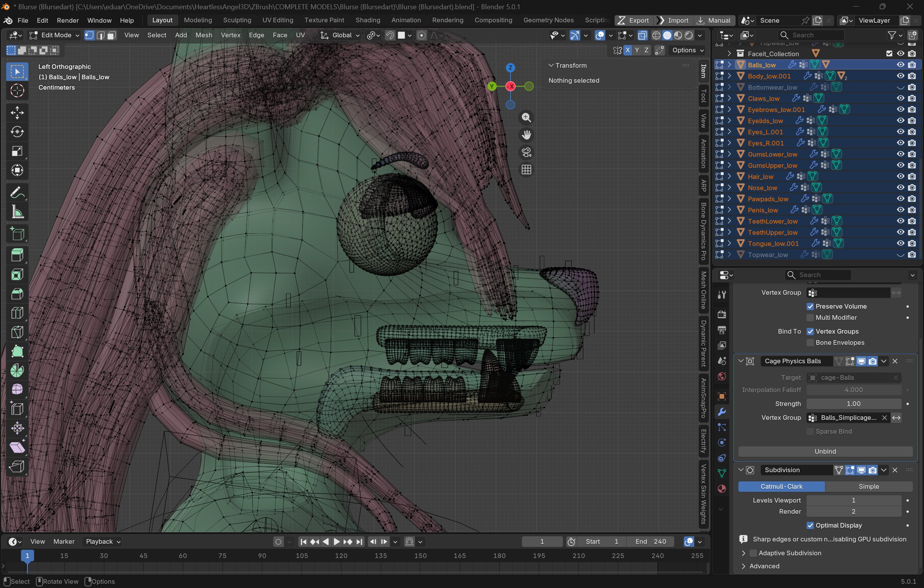Switch to the UV Editing workspace tab
The width and height of the screenshot is (924, 588).
pyautogui.click(x=278, y=20)
